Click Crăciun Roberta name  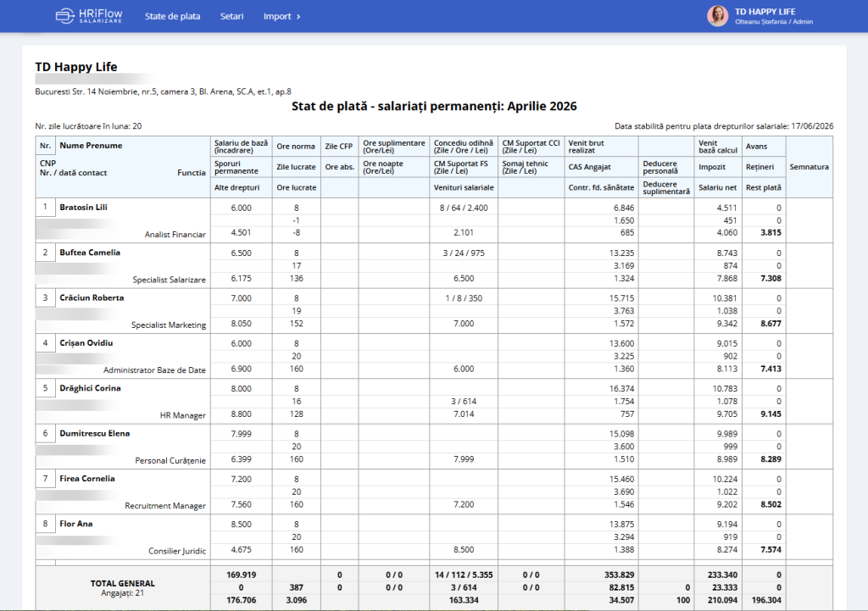coord(92,297)
